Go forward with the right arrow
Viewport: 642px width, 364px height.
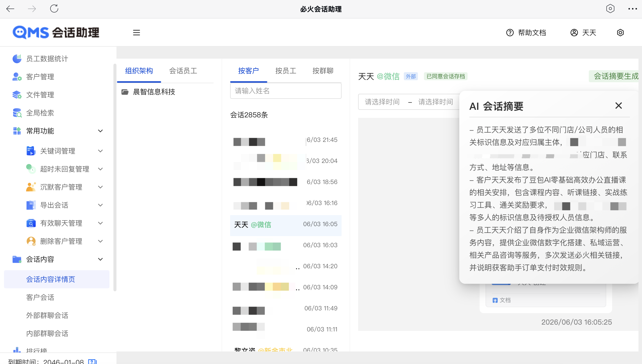tap(32, 9)
